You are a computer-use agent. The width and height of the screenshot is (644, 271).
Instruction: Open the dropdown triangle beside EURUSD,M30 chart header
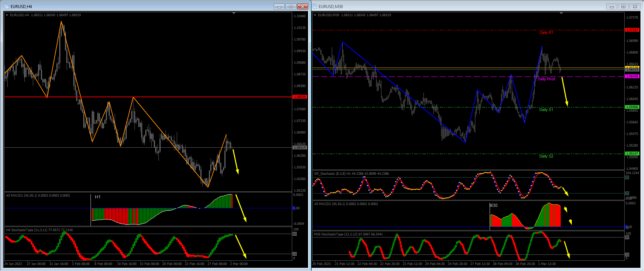click(315, 15)
